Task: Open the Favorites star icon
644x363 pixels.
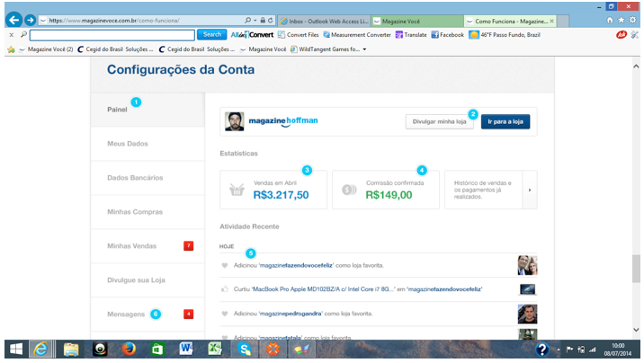Action: (621, 20)
